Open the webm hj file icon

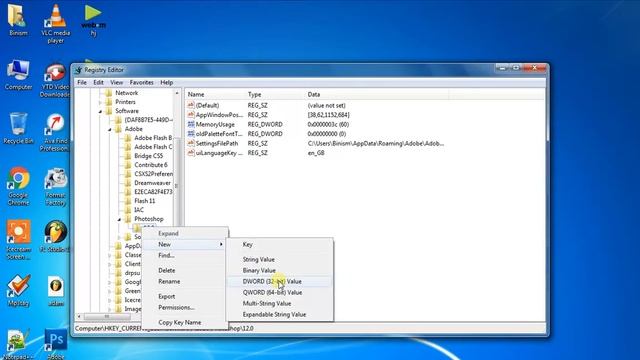93,20
